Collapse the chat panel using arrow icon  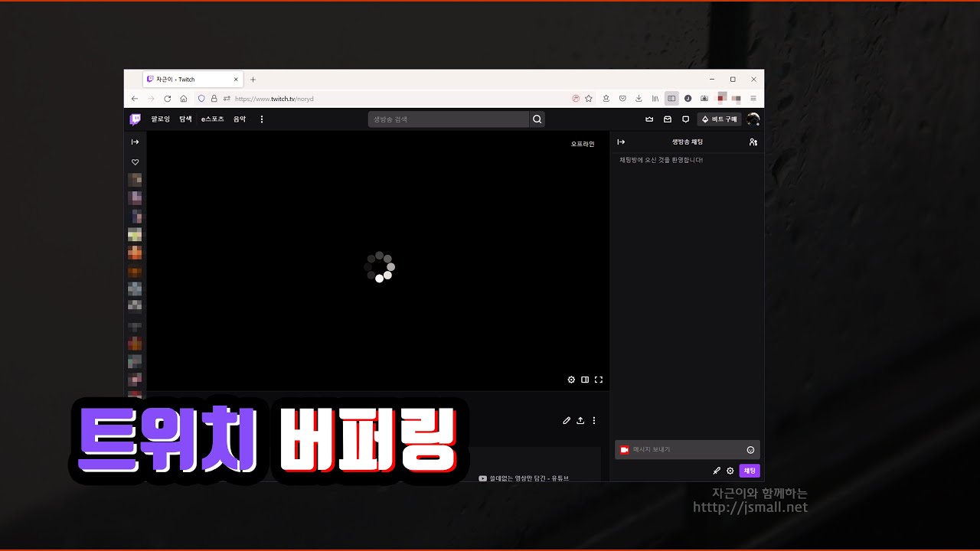(x=621, y=142)
